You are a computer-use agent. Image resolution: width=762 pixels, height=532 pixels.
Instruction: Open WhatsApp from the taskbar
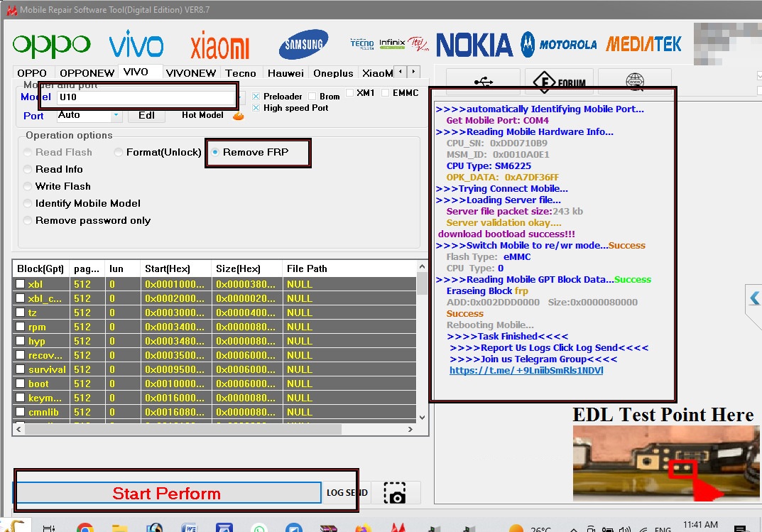pyautogui.click(x=259, y=528)
